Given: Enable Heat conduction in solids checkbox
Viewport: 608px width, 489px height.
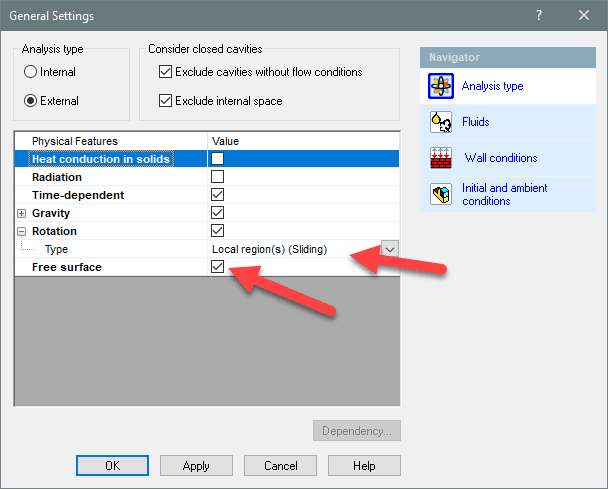Looking at the screenshot, I should tap(217, 159).
